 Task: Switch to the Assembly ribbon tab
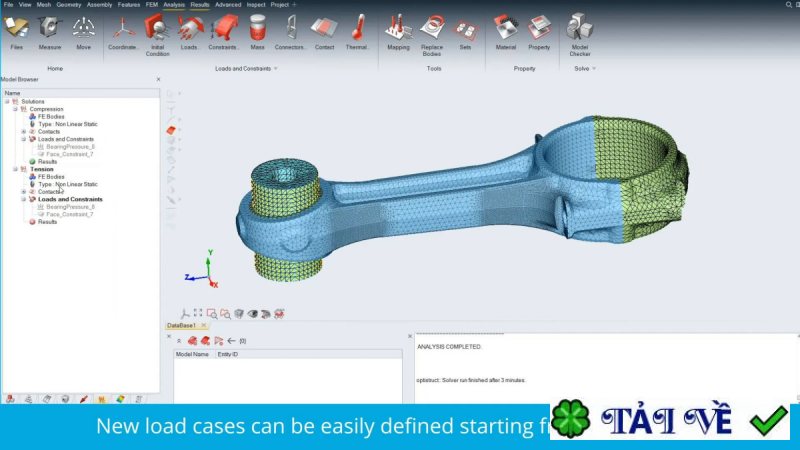pos(99,5)
